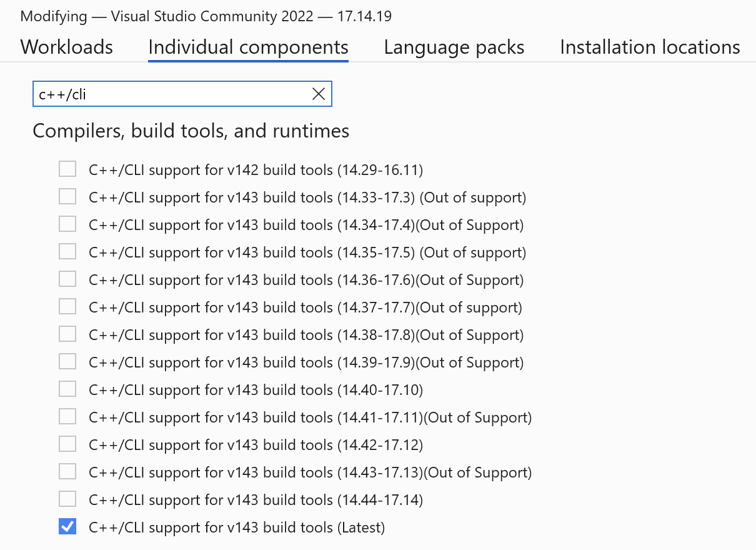Screen dimensions: 756x550
Task: Check C++/CLI support for 14.33-17.3
Action: coord(67,196)
